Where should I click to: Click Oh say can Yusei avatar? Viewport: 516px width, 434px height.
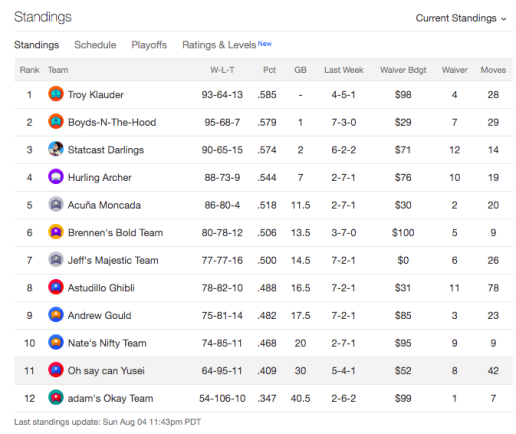56,370
